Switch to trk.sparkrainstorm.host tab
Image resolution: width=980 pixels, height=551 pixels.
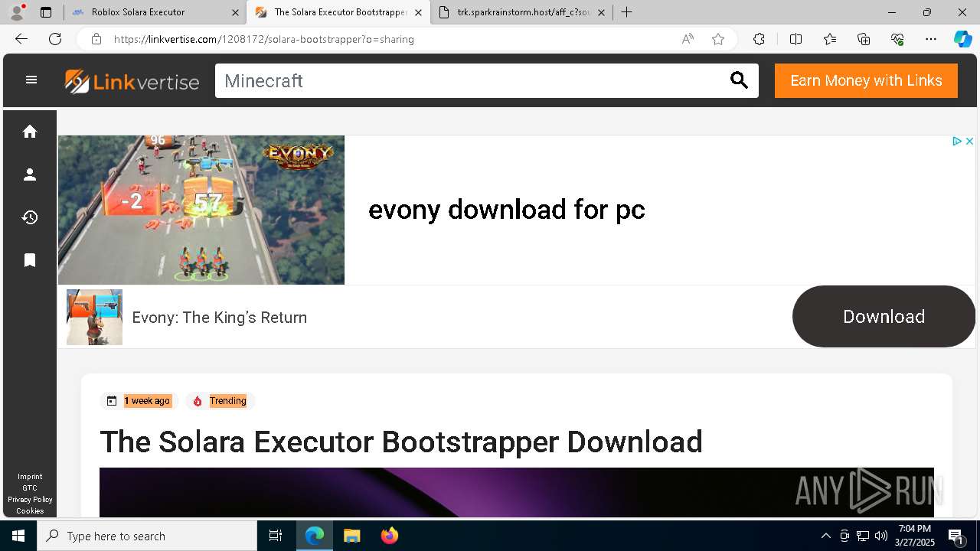[523, 12]
